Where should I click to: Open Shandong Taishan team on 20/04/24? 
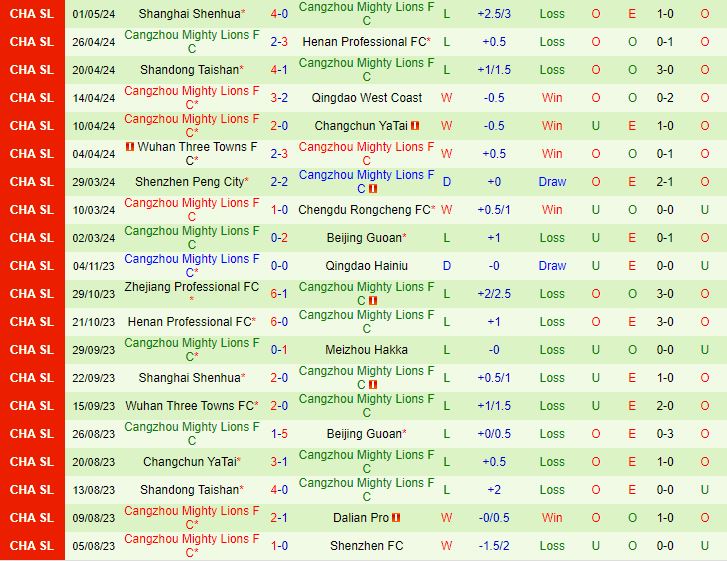tap(192, 70)
